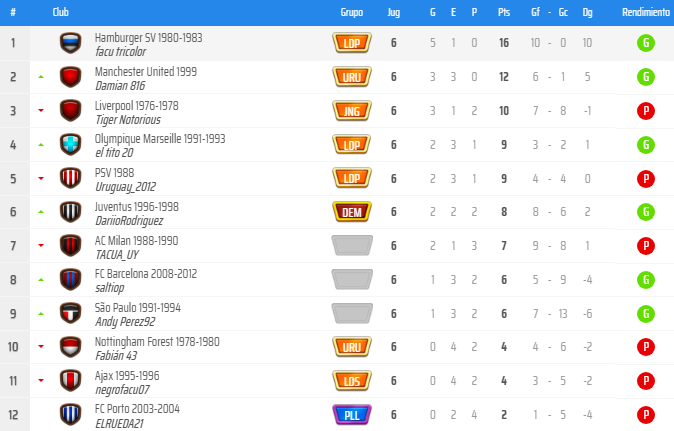Click the PSV 1988 striped crest
Viewport: 674px width, 431px height.
tap(70, 179)
